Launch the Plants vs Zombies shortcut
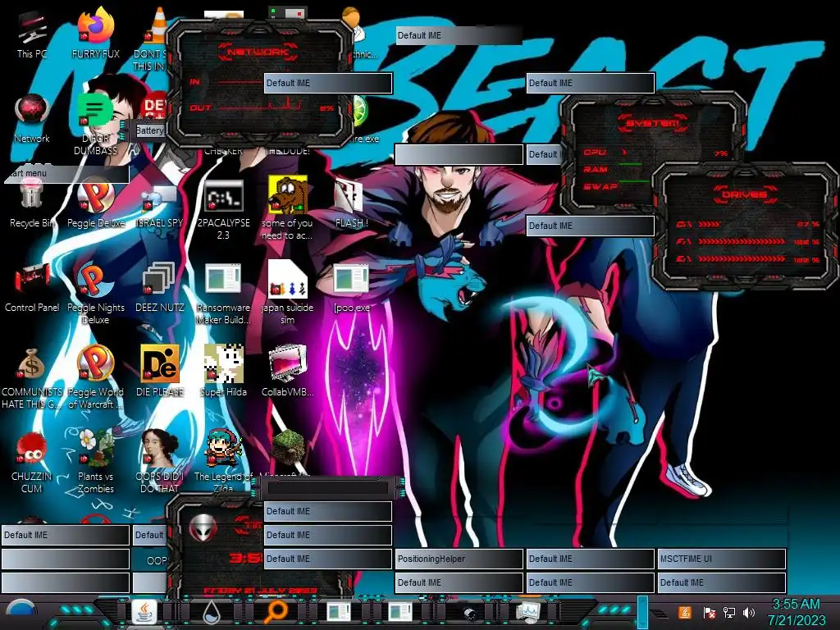 (96, 462)
